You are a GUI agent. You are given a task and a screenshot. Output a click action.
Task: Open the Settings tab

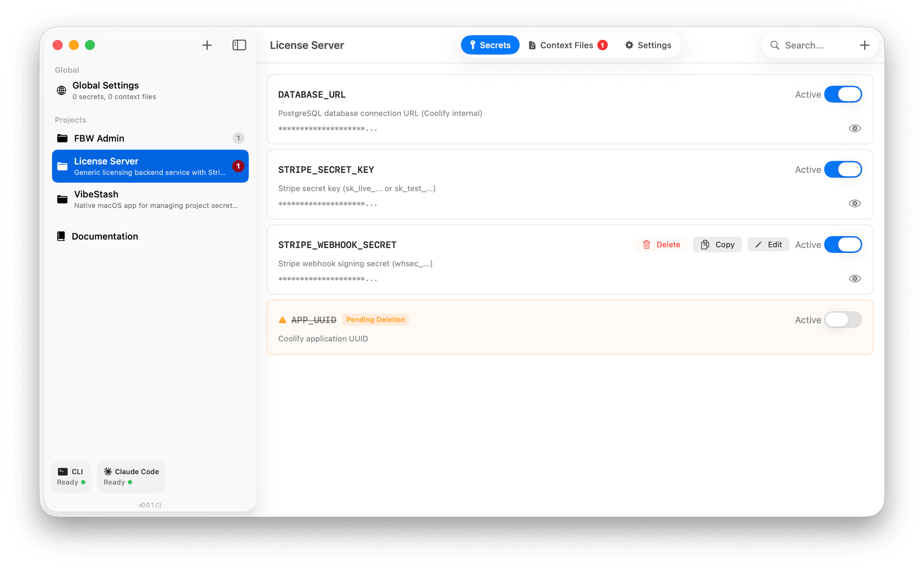[648, 45]
